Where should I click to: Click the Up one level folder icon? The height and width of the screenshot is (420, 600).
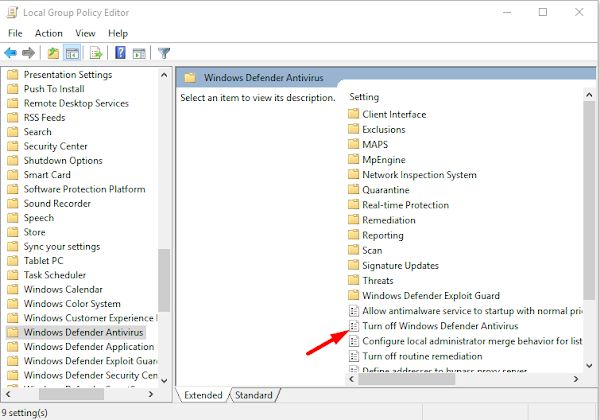coord(53,53)
